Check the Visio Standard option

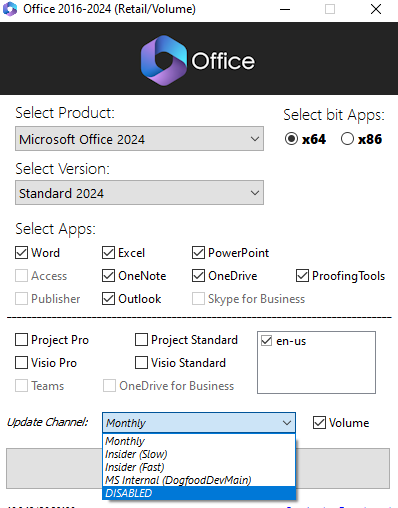(141, 363)
